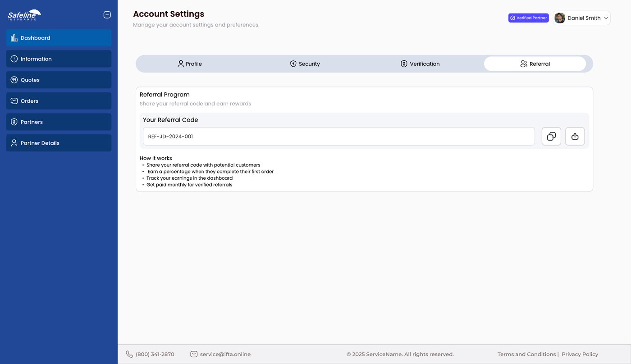Select the Referral tab
The image size is (631, 364).
tap(535, 64)
